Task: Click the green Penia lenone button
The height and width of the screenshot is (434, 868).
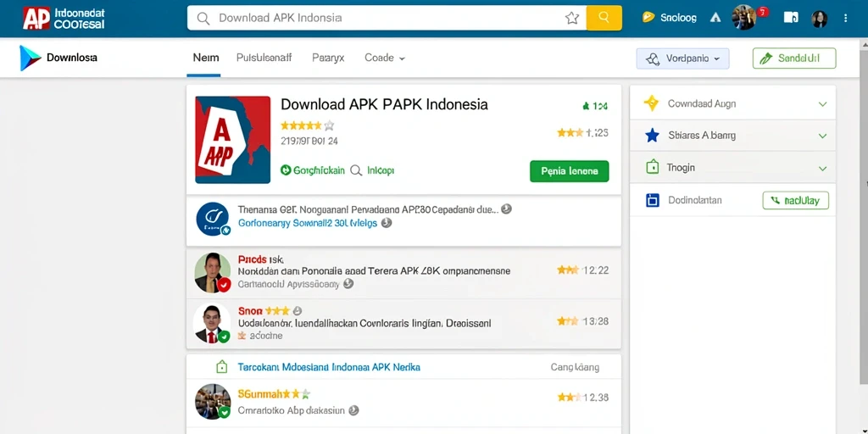Action: click(569, 171)
